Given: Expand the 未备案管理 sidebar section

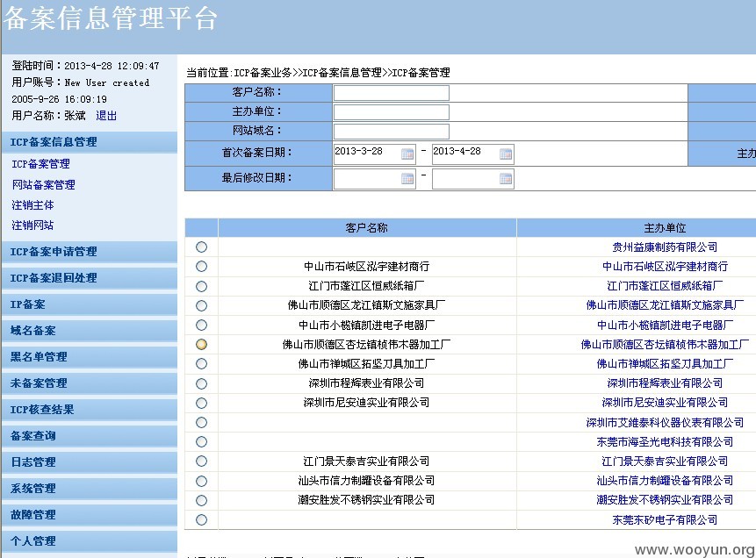Looking at the screenshot, I should pyautogui.click(x=90, y=383).
